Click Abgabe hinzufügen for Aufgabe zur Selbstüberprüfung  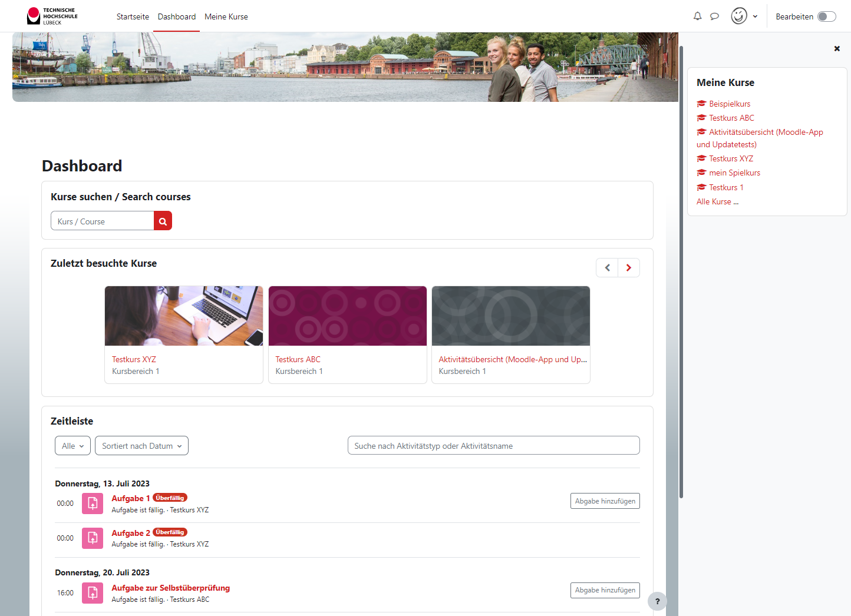point(605,590)
